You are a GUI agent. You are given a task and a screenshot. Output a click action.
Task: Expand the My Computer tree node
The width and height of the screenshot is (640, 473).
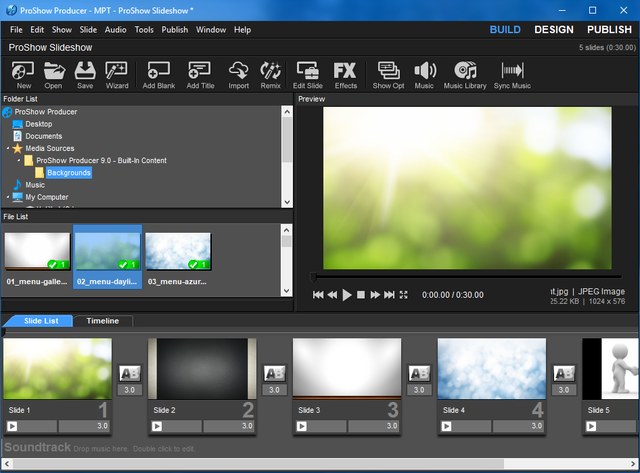(x=8, y=197)
